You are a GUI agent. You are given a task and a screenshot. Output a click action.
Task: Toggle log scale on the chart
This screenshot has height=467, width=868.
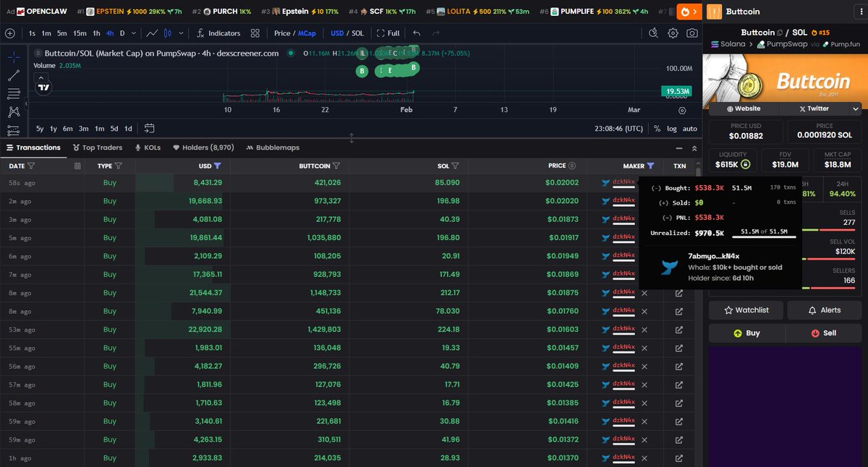tap(672, 129)
